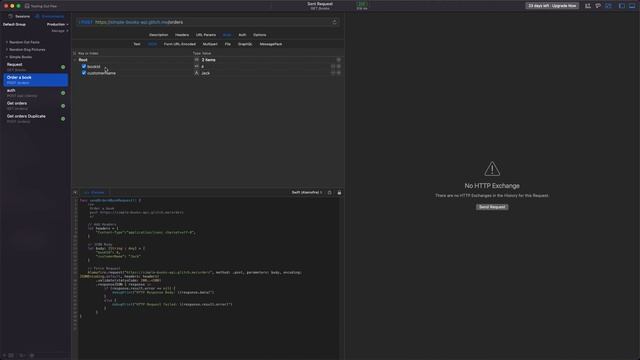This screenshot has width=640, height=360.
Task: Click the Default Group label
Action: pos(14,24)
